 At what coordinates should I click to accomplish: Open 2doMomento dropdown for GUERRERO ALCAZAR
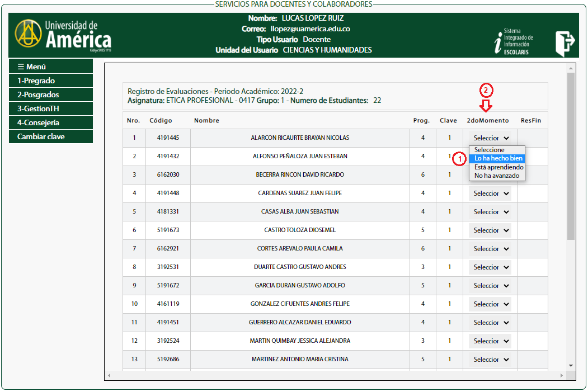[490, 322]
